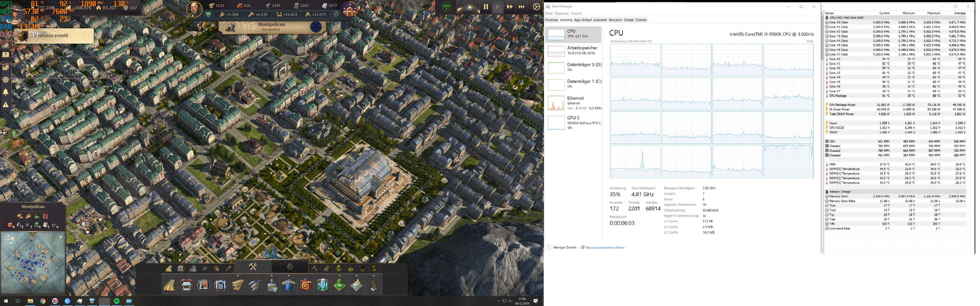Pause the game
Image resolution: width=980 pixels, height=306 pixels.
point(486,7)
